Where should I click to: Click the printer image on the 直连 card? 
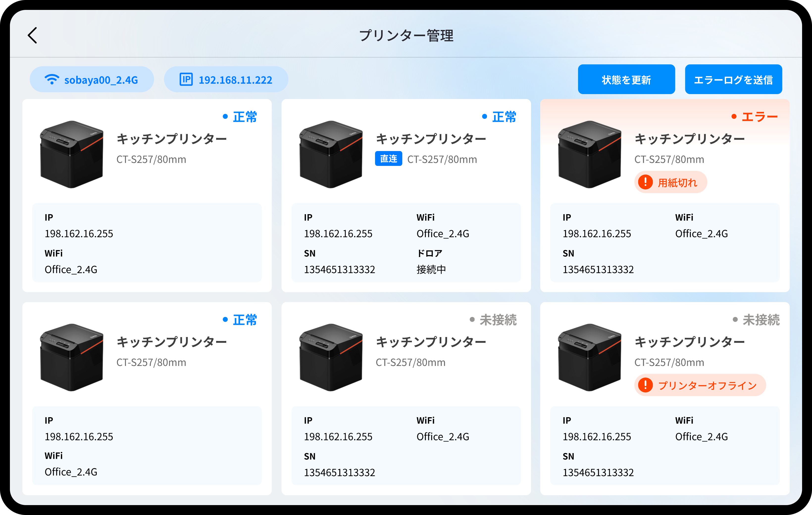click(x=331, y=154)
